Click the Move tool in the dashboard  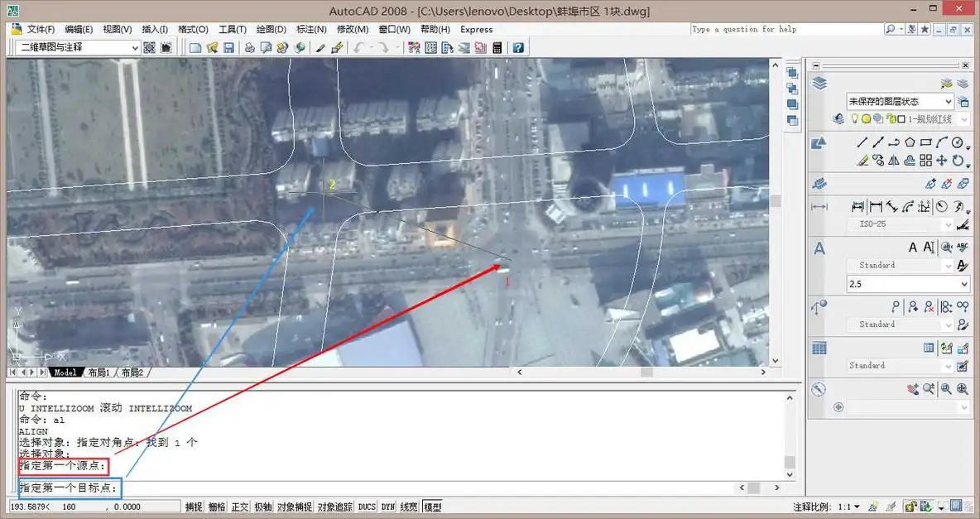942,161
